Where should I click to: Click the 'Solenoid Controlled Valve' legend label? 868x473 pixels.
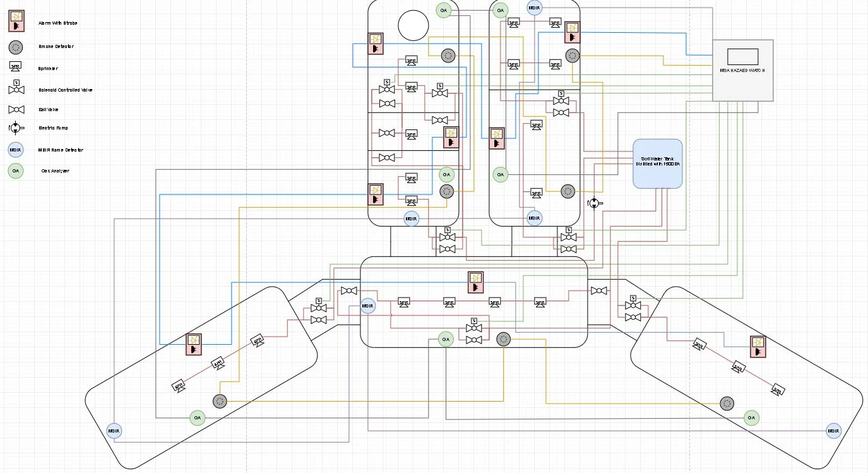tap(66, 90)
